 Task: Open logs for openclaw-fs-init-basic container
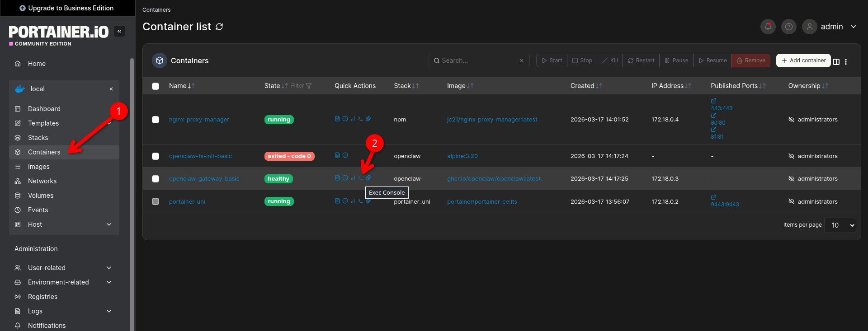[x=337, y=155]
